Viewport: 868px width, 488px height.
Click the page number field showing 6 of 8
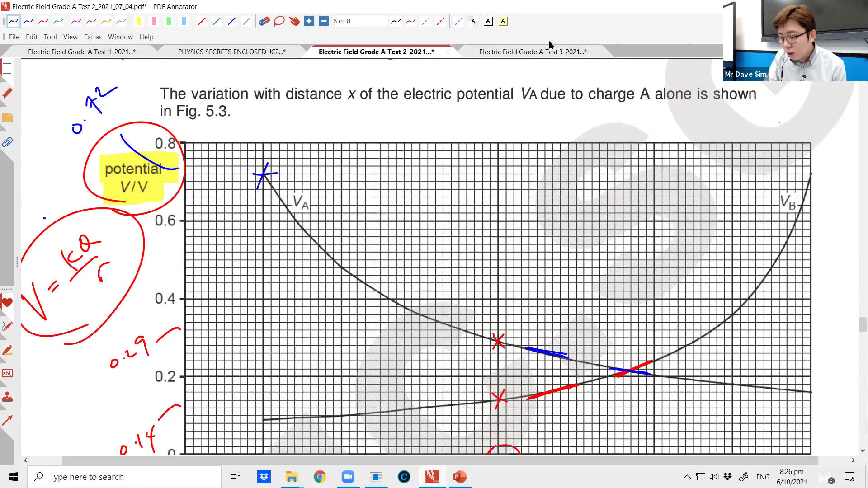pos(359,21)
